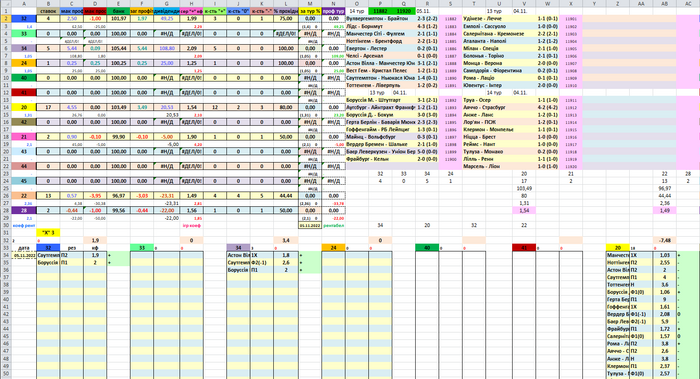Viewport: 700px width, 379px height.
Task: Click the match cell 'Ювентус - Інтер'
Action: coord(498,85)
